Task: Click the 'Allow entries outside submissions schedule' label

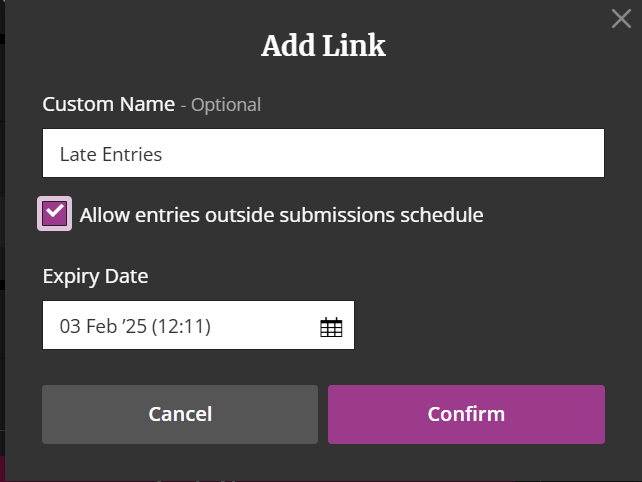Action: coord(281,215)
